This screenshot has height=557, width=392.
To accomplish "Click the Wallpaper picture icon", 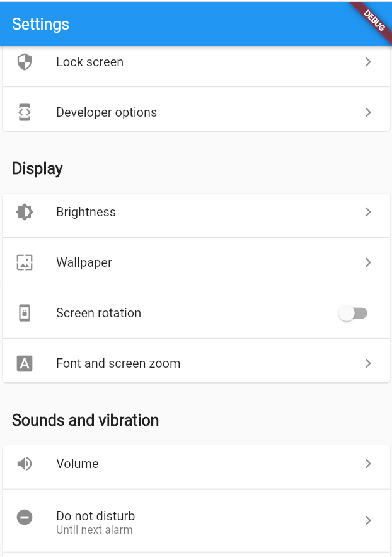I will pyautogui.click(x=24, y=262).
